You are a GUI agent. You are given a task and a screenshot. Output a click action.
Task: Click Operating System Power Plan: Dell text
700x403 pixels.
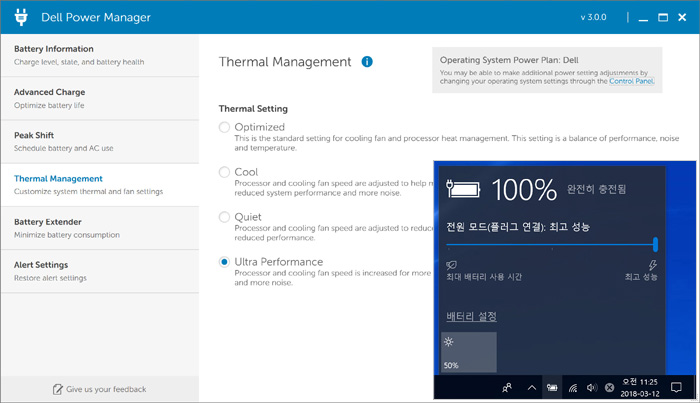pyautogui.click(x=509, y=60)
